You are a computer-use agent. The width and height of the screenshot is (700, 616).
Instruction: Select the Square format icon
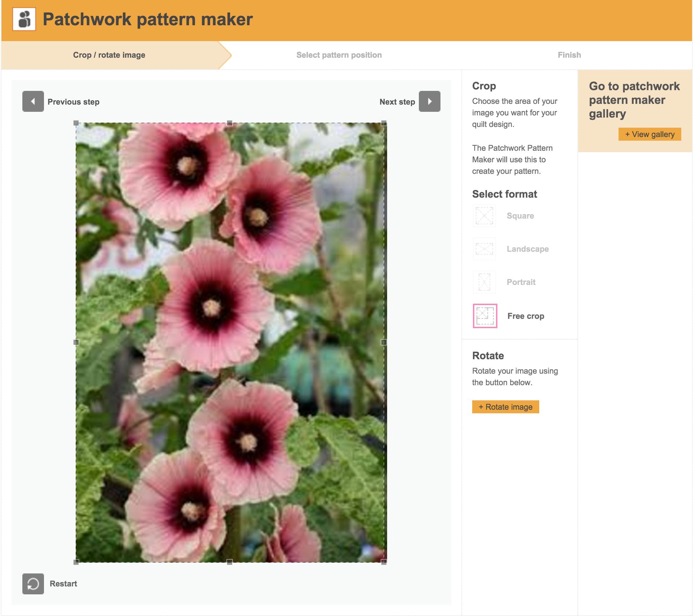tap(484, 216)
